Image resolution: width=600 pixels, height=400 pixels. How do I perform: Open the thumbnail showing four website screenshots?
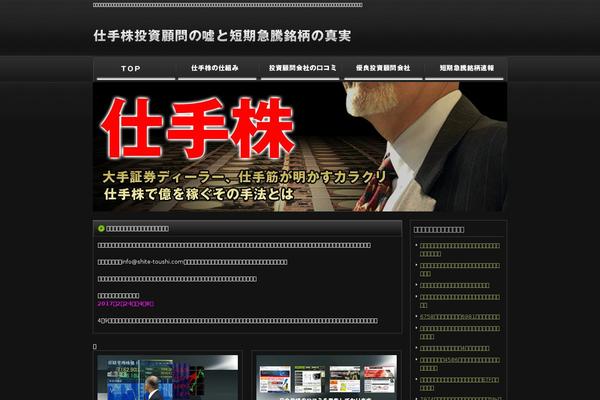click(326, 377)
